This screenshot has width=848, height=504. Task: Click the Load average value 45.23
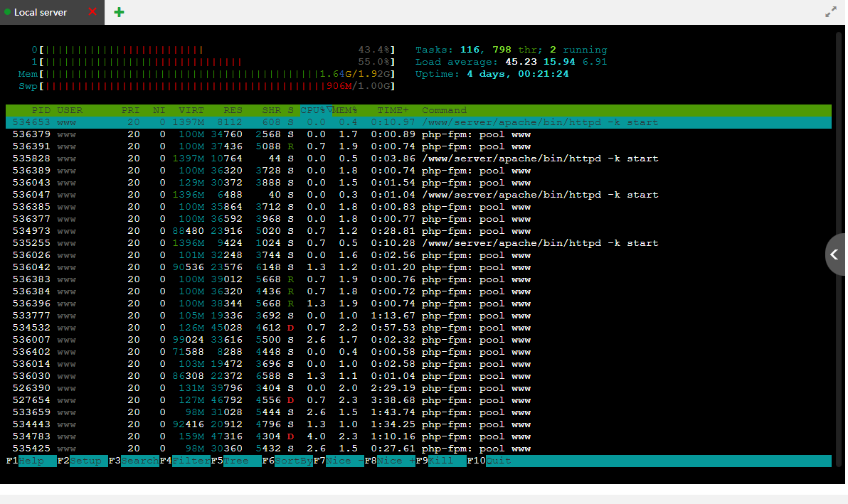(x=521, y=62)
